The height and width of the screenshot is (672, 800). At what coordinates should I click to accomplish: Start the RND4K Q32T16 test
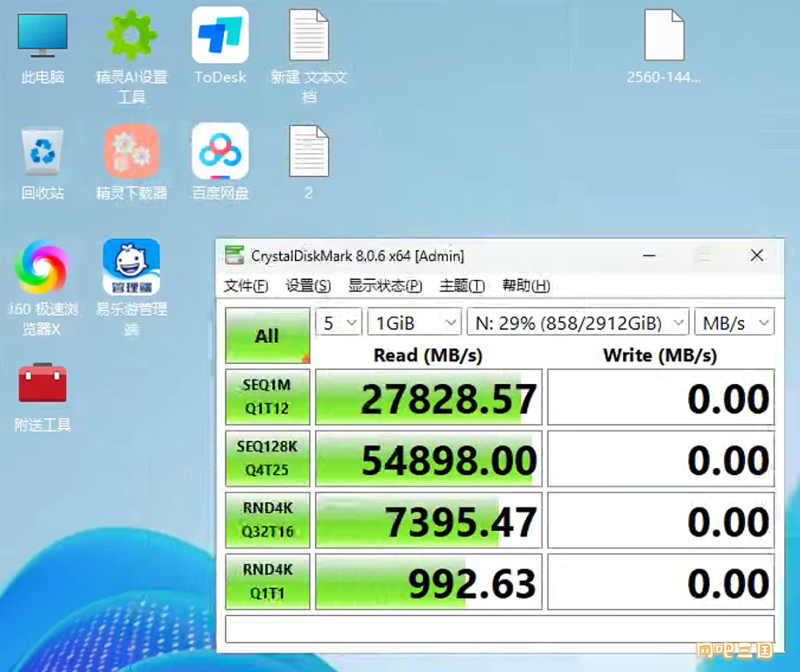pos(267,521)
